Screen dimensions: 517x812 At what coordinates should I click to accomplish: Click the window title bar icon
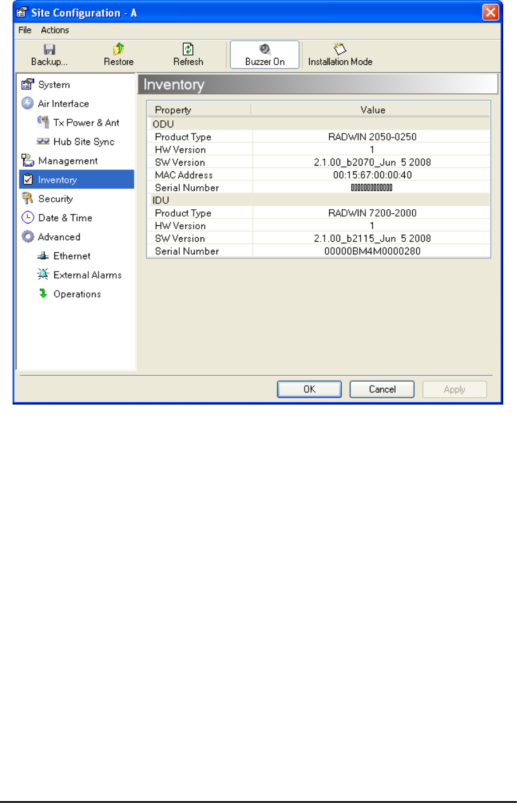[22, 13]
